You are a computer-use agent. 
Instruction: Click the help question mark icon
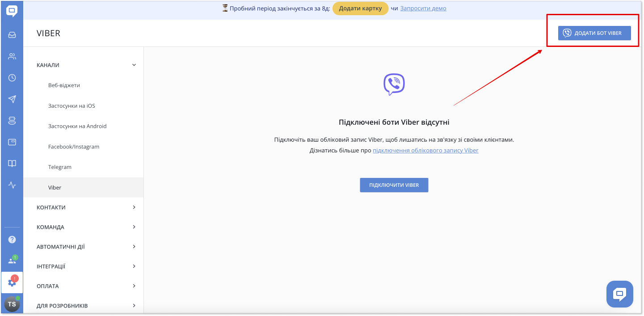coord(12,240)
